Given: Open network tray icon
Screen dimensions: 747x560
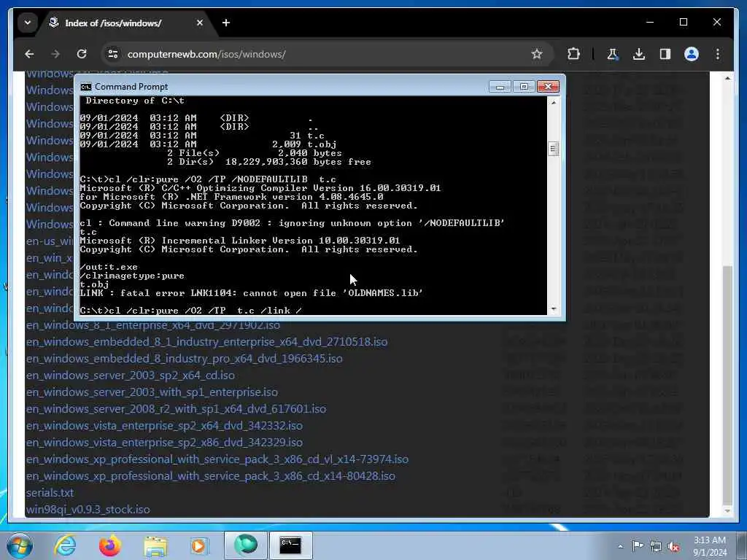Looking at the screenshot, I should [x=656, y=546].
